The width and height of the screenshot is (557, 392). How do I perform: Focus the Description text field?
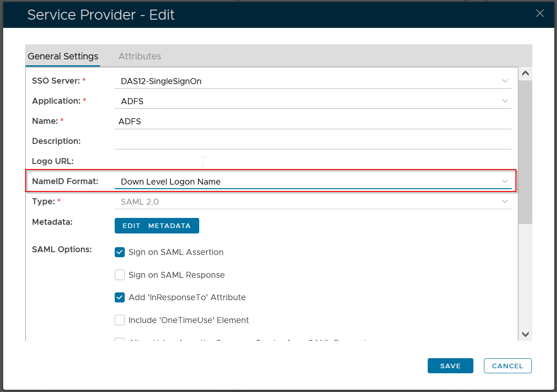[313, 142]
